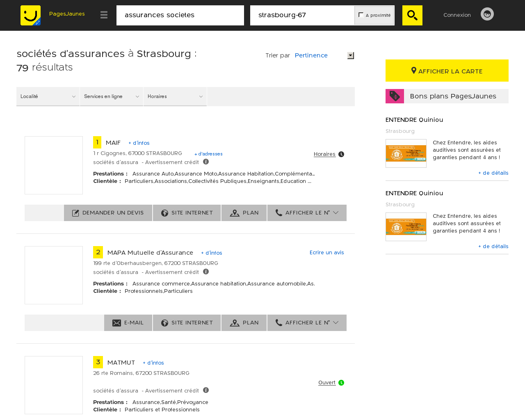Click the PagesJaunes text link

coord(67,14)
